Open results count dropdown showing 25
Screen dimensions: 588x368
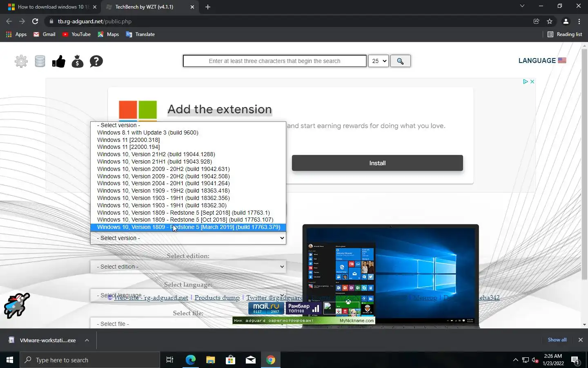click(x=378, y=61)
